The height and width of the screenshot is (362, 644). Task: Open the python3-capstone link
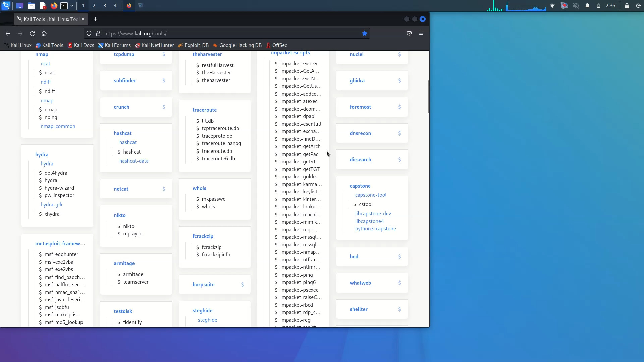tap(375, 229)
